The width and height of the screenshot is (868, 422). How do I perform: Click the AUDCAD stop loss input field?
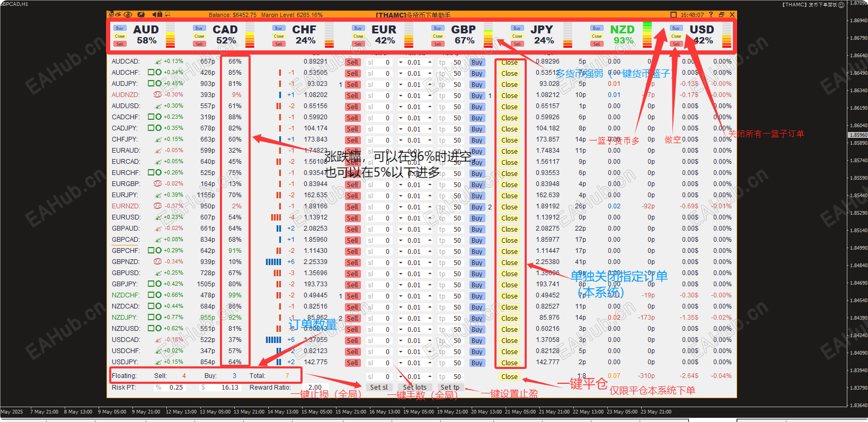pos(380,63)
